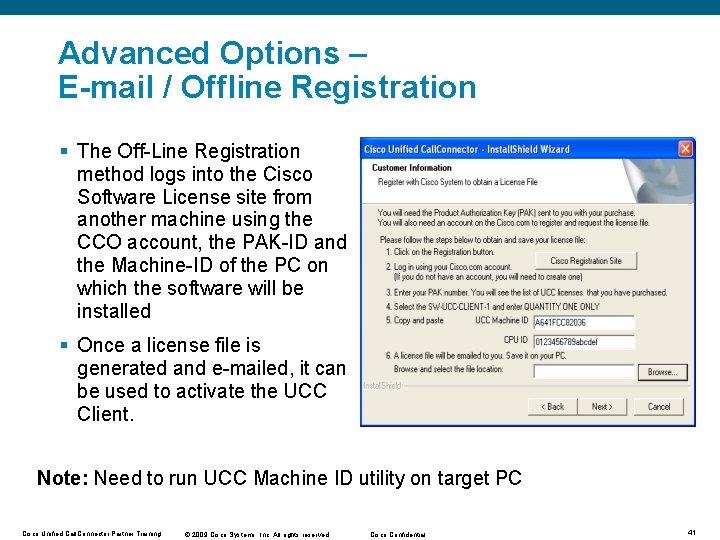Click step 3 text about entering PAK number
720x540 pixels.
coord(526,292)
